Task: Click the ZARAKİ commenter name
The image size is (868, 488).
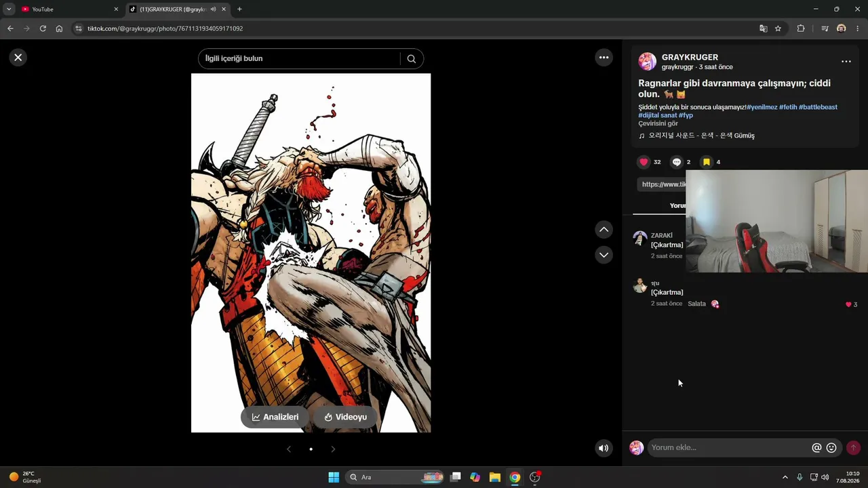Action: (662, 236)
